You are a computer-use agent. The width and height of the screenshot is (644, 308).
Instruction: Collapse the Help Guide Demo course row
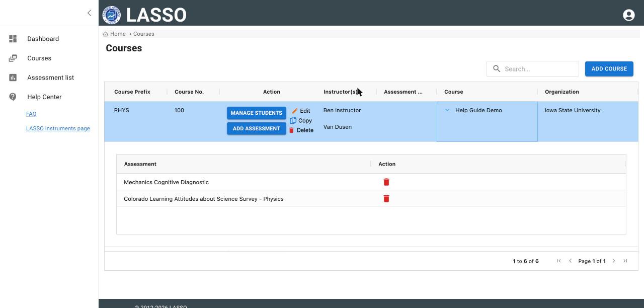447,110
